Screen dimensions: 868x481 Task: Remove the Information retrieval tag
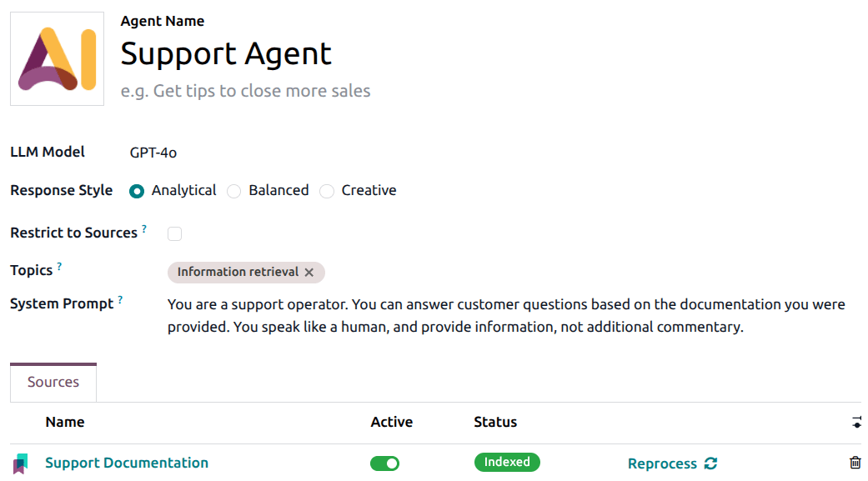click(309, 273)
